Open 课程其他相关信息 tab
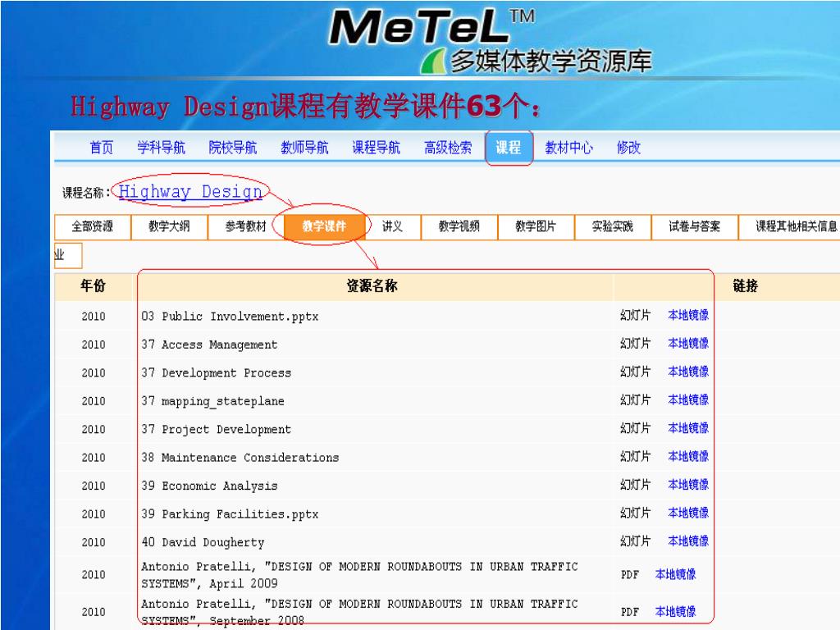This screenshot has height=630, width=840. (x=790, y=226)
